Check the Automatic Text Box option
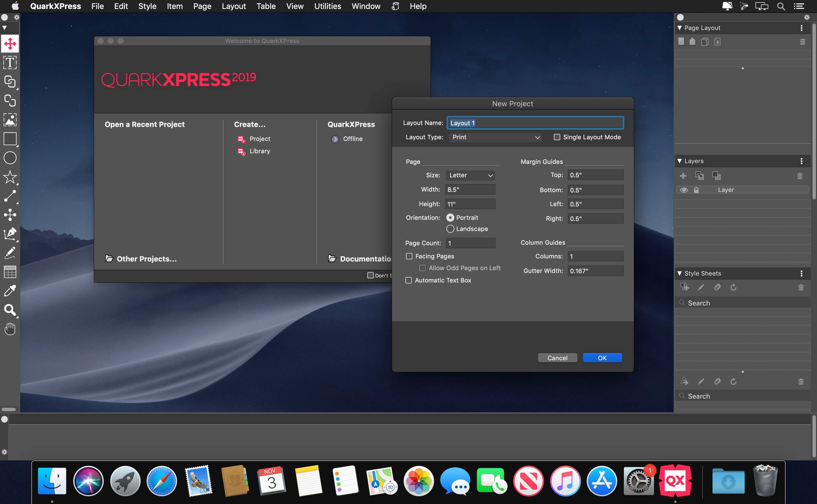The height and width of the screenshot is (504, 817). [x=409, y=280]
